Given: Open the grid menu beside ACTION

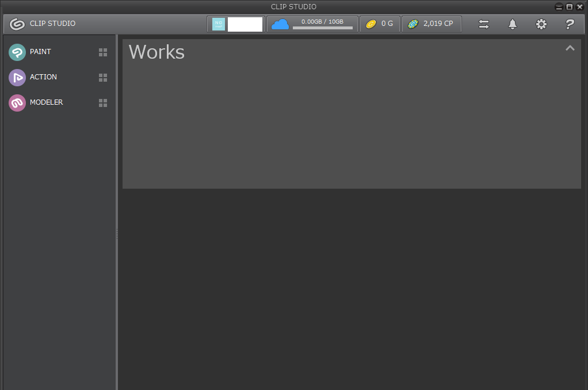Looking at the screenshot, I should (103, 77).
